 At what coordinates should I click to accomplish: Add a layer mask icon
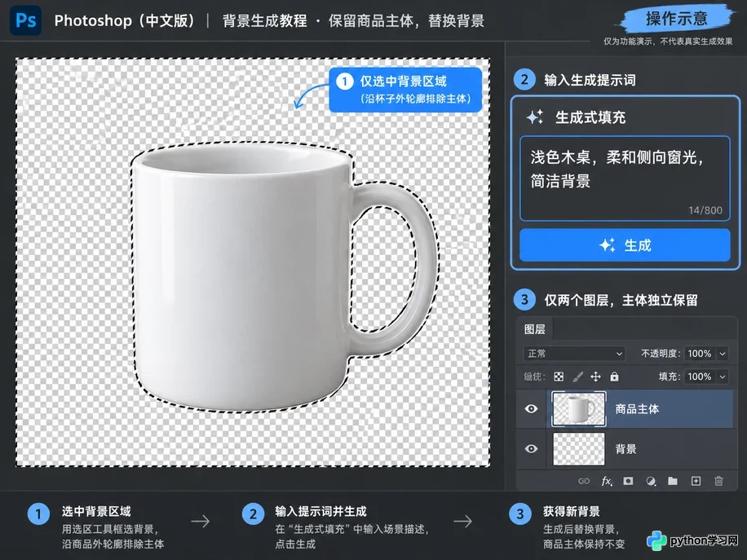tap(629, 481)
